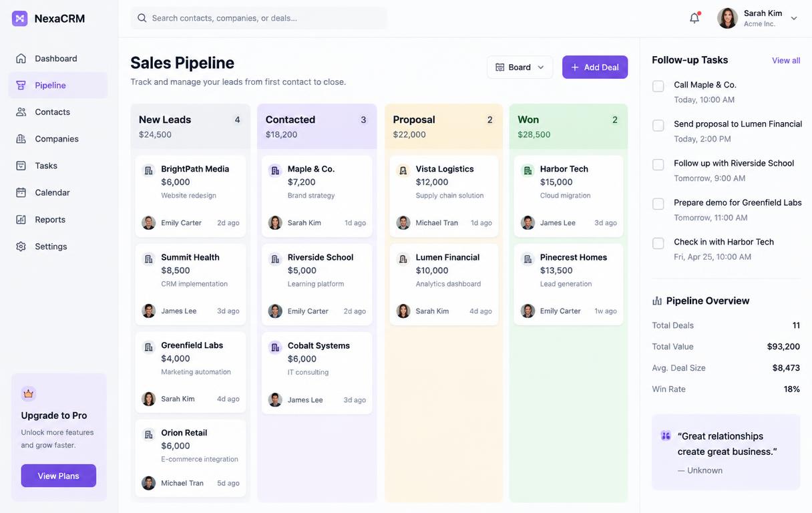Image resolution: width=812 pixels, height=513 pixels.
Task: Click the Total Value $93,200 amount
Action: tap(783, 347)
